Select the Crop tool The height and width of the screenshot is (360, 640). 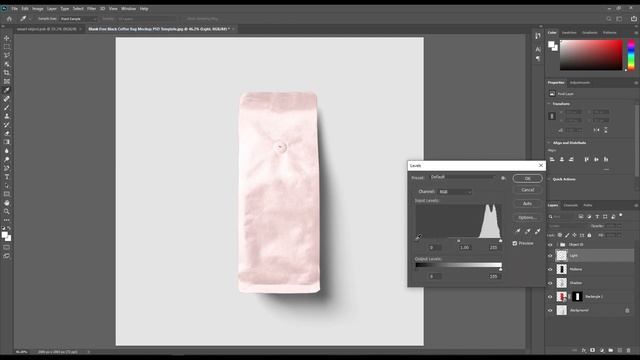[x=7, y=73]
